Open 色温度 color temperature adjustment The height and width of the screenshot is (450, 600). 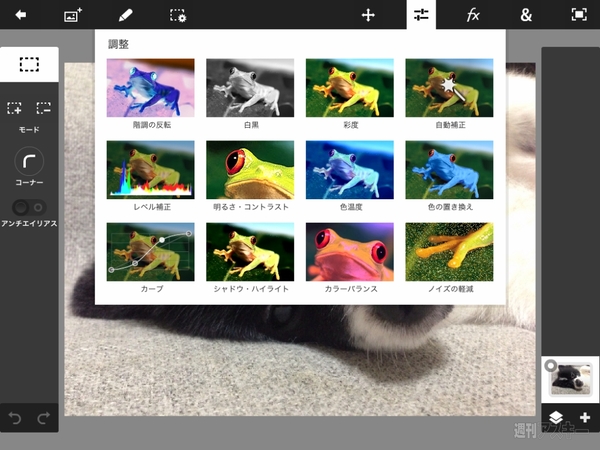click(x=350, y=176)
